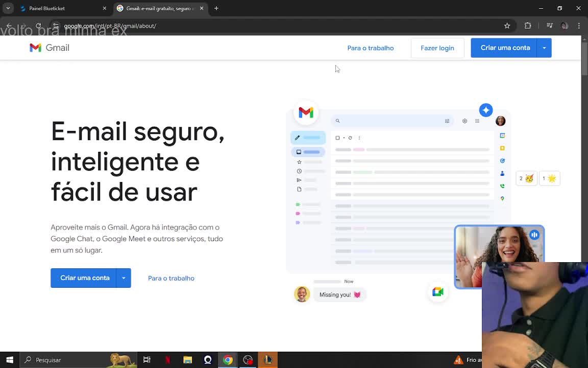588x368 pixels.
Task: Go back to the previous page
Action: tap(9, 26)
